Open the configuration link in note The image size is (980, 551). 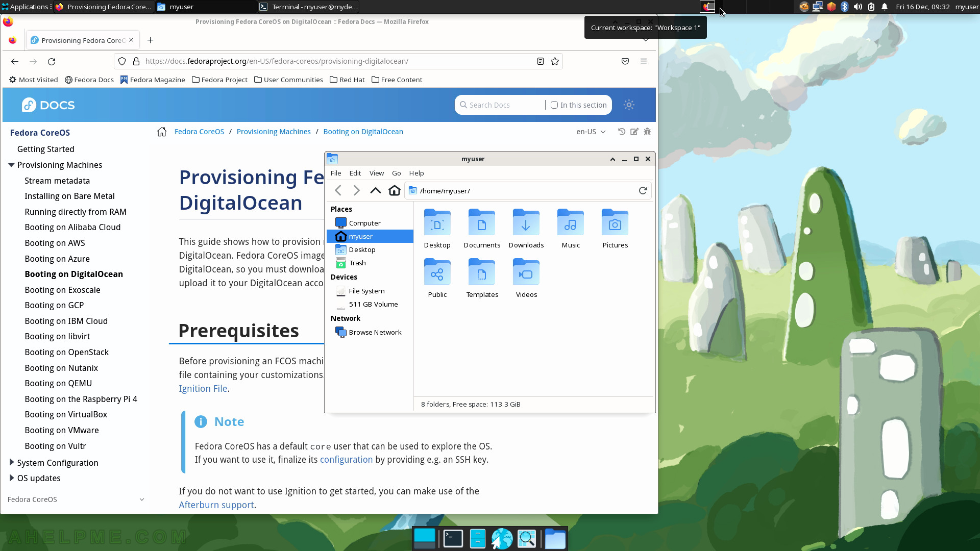[346, 459]
